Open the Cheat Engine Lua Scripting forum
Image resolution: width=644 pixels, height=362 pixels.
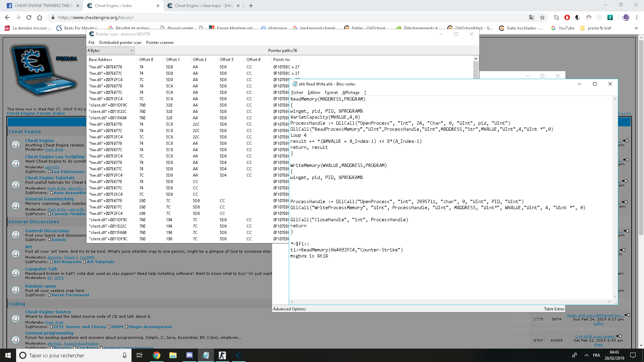(x=55, y=157)
